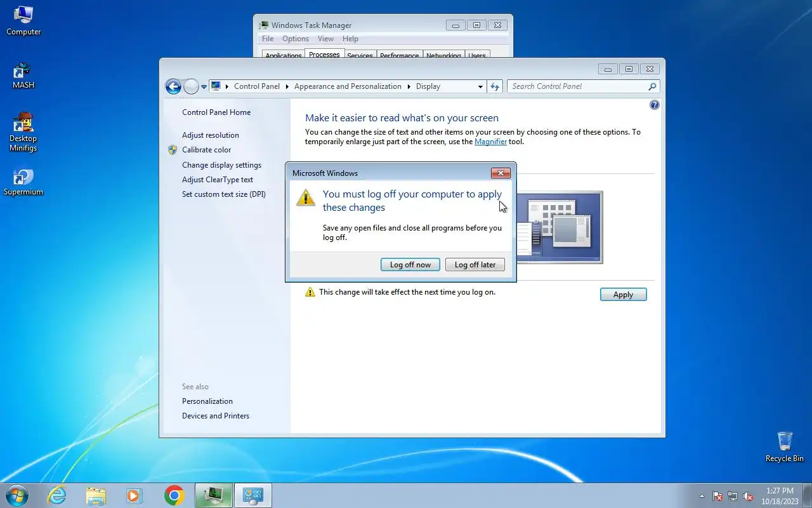
Task: Switch to Task Manager taskbar button
Action: click(x=214, y=495)
